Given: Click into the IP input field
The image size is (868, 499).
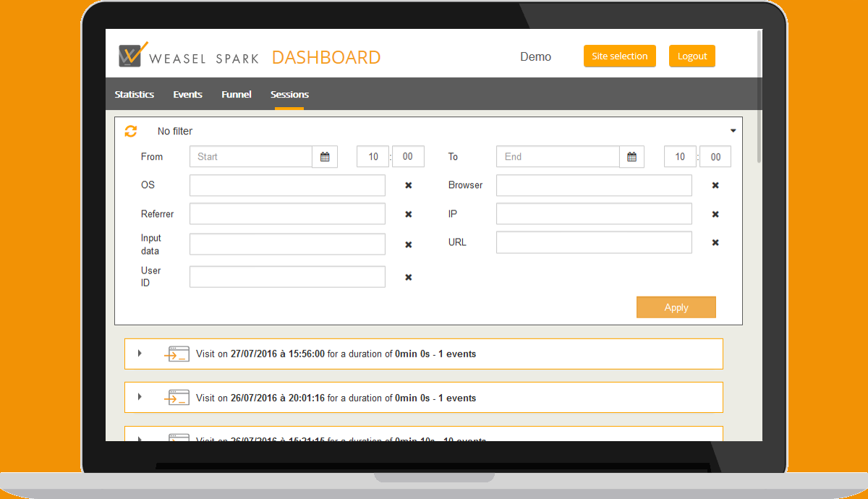Looking at the screenshot, I should point(594,214).
